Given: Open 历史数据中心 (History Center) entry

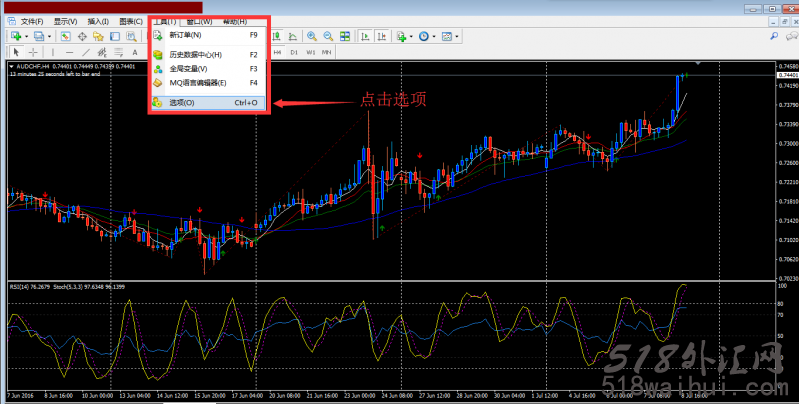Looking at the screenshot, I should pyautogui.click(x=195, y=54).
